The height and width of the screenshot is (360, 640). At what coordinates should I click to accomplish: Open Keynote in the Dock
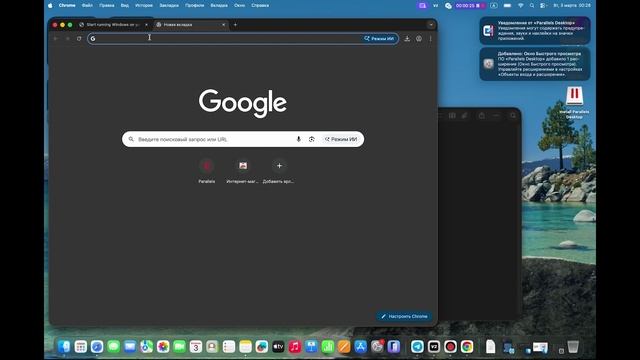[311, 347]
